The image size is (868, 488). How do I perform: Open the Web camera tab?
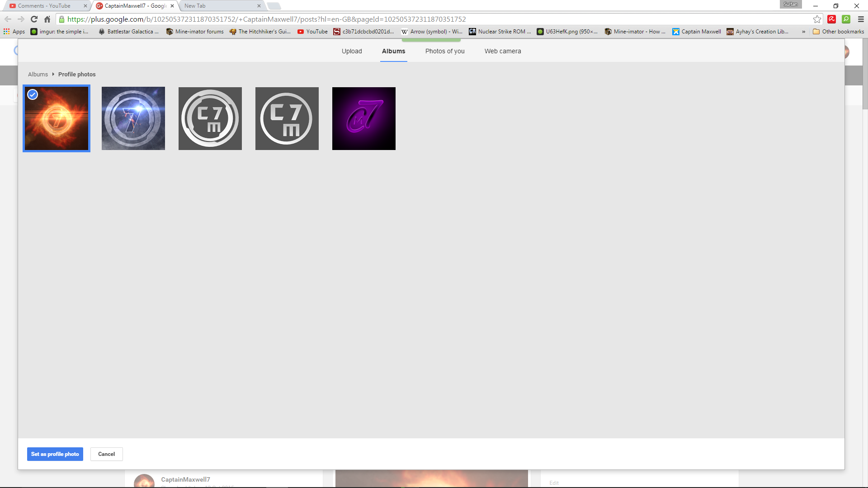pyautogui.click(x=503, y=51)
